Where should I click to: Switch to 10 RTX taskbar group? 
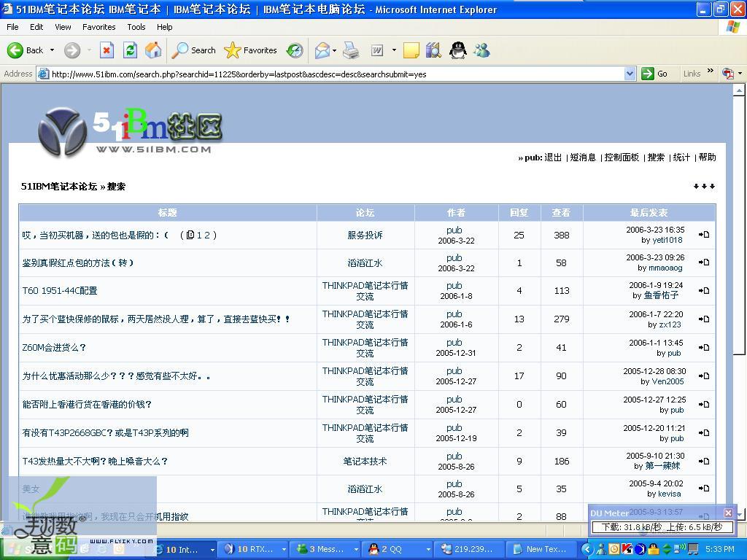click(255, 549)
